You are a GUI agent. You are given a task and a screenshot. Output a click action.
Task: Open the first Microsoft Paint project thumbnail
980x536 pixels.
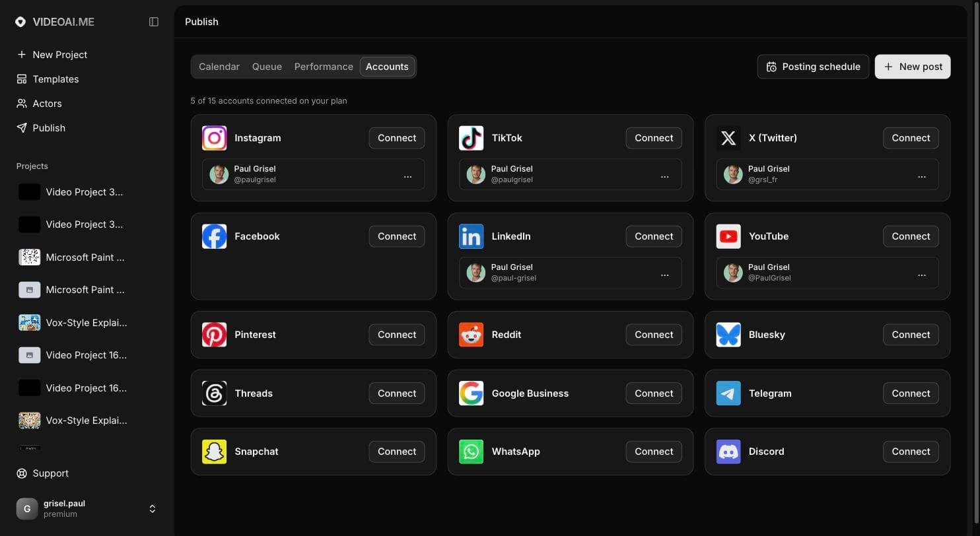click(x=29, y=257)
